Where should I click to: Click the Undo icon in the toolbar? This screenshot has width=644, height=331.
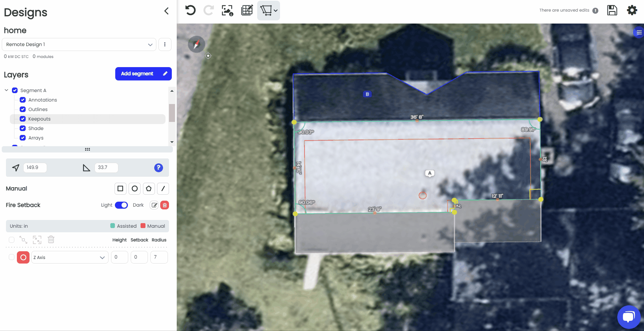click(x=190, y=10)
